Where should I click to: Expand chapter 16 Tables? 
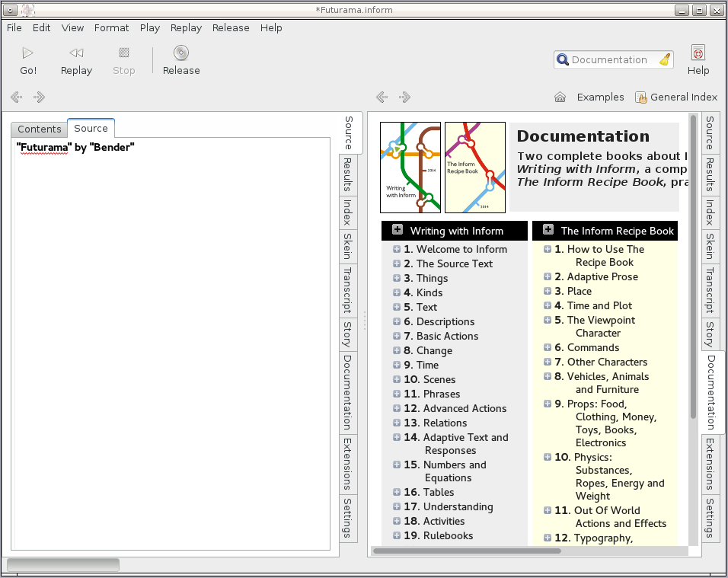click(x=397, y=493)
